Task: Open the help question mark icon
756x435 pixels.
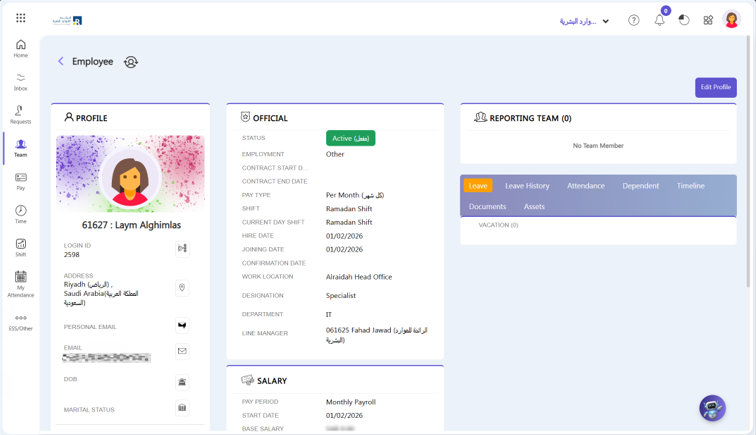Action: pos(633,20)
